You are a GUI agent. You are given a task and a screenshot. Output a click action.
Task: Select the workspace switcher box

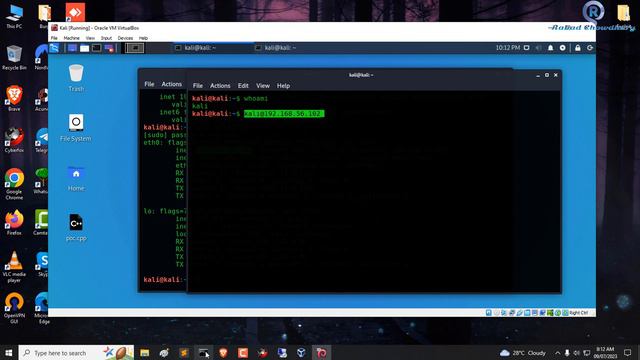pyautogui.click(x=135, y=48)
